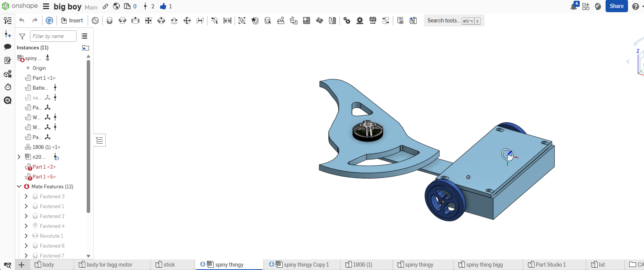This screenshot has width=644, height=270.
Task: Click the Filter by name field
Action: [53, 36]
